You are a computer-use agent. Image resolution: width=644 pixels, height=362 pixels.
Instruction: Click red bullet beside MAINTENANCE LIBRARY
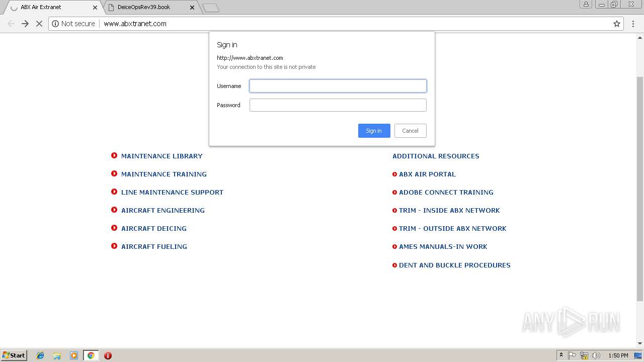[x=114, y=156]
